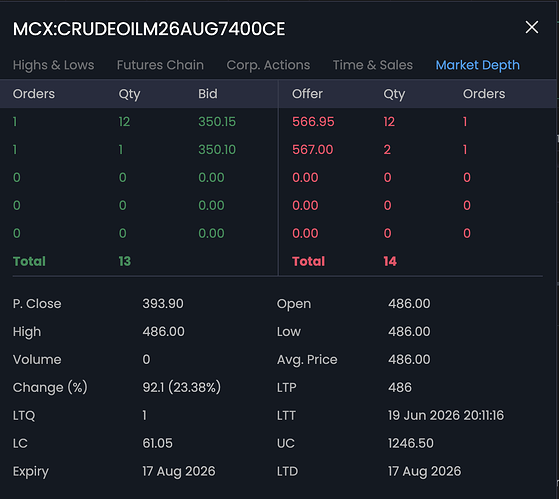Select the bid price 350.10
The width and height of the screenshot is (559, 499).
217,149
